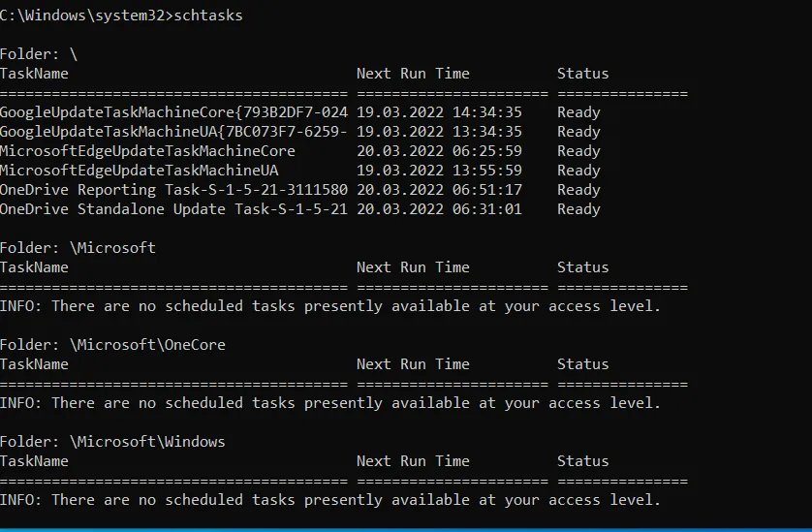Click MicrosoftEdgeUpdateTaskMachineCore task name

(147, 151)
